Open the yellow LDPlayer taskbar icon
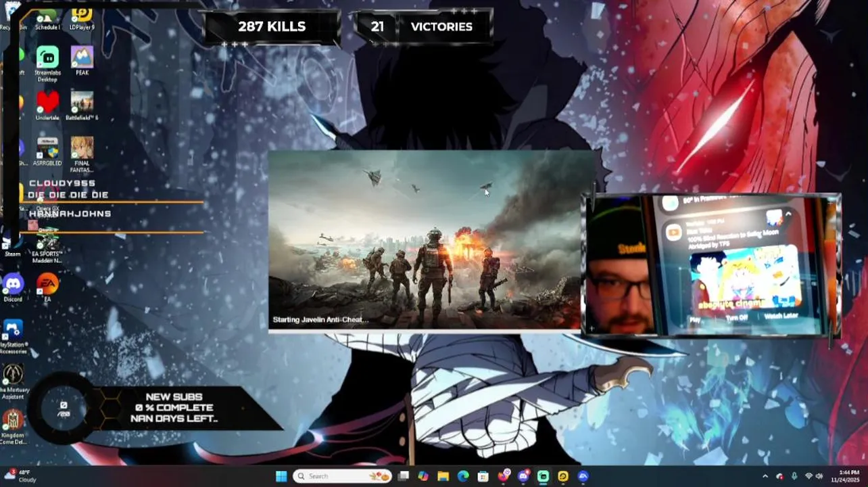 (x=563, y=476)
